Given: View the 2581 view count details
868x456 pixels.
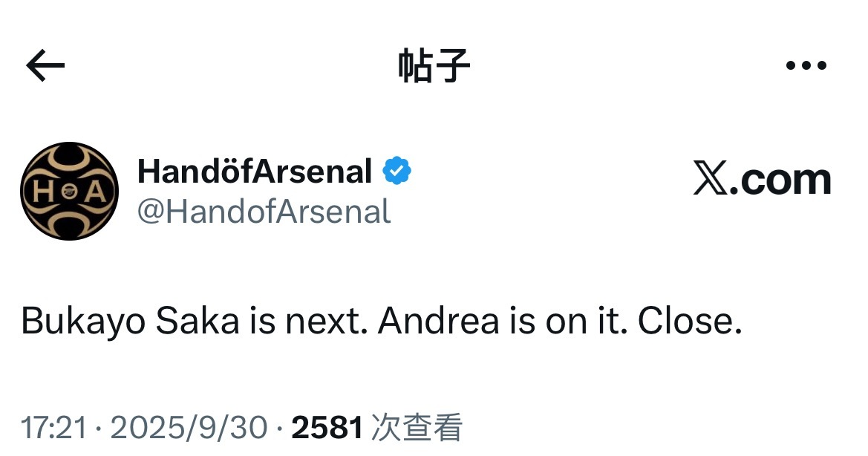Looking at the screenshot, I should pyautogui.click(x=327, y=428).
